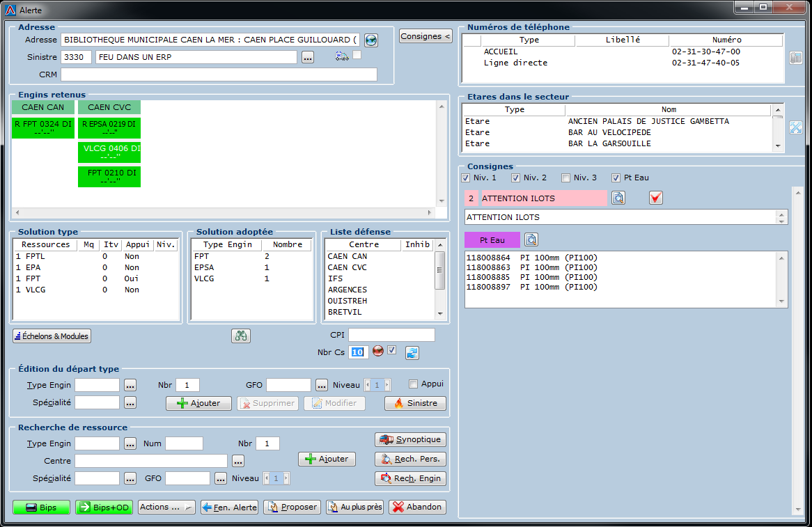Increase Niveau in Édition du départ type
812x527 pixels.
(x=387, y=385)
